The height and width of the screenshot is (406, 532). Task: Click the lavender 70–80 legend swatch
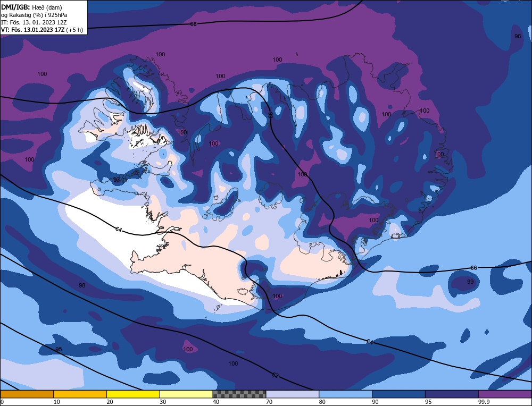pos(293,394)
